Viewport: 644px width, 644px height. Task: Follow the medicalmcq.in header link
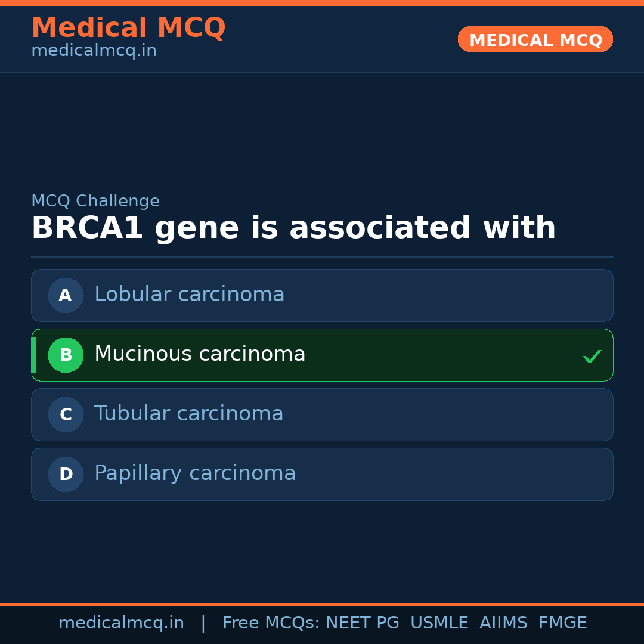[x=94, y=51]
